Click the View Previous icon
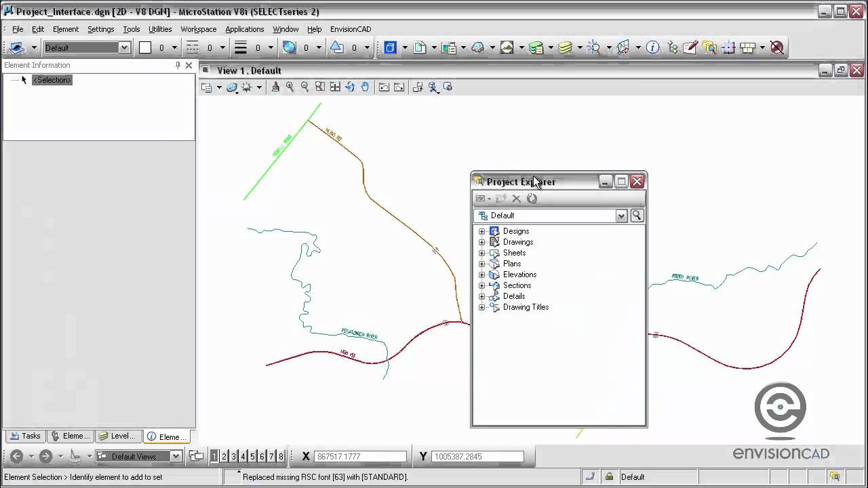The width and height of the screenshot is (868, 488). pos(384,87)
